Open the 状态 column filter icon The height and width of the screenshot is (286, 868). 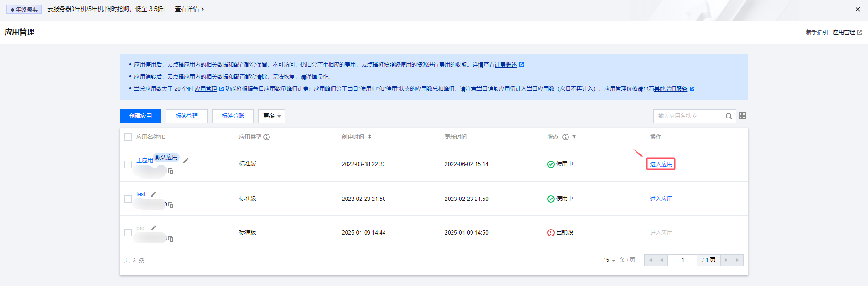[x=574, y=137]
